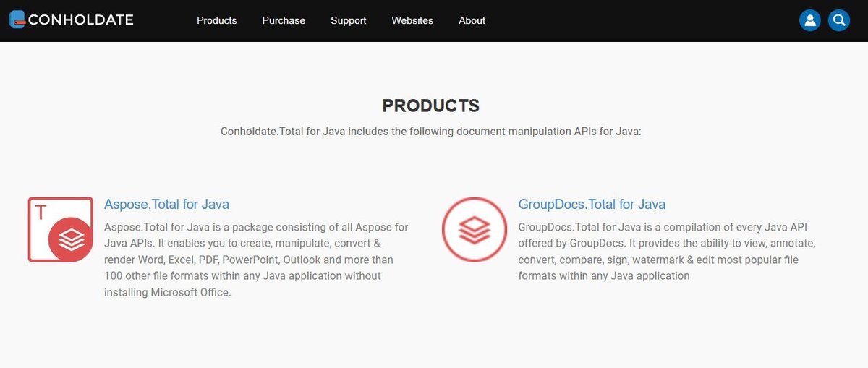Click the Aspose.Total description paragraph
Screen dimensions: 868x368
tap(257, 260)
